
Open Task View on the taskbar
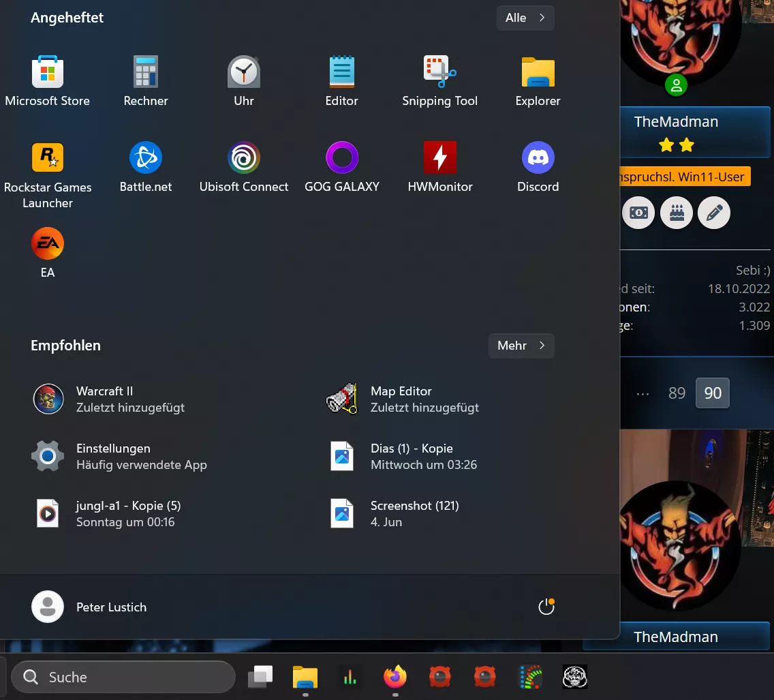point(260,677)
